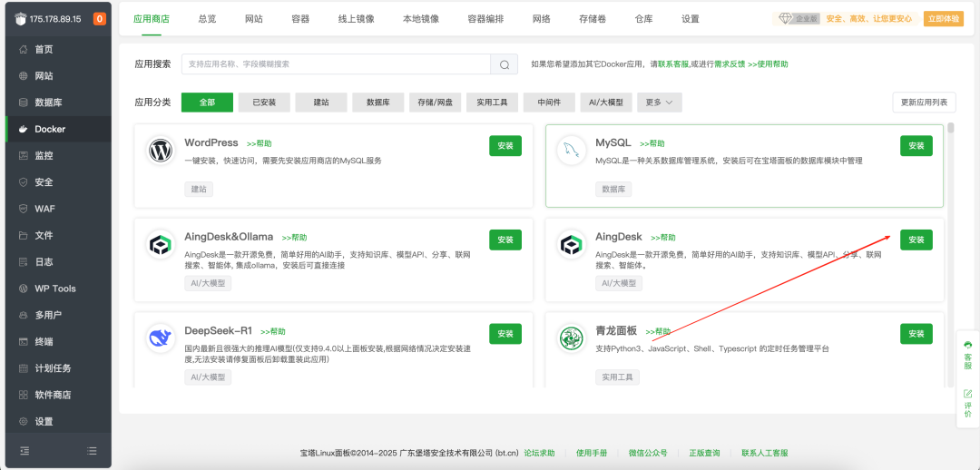Open the 联系客服 link

point(673,64)
